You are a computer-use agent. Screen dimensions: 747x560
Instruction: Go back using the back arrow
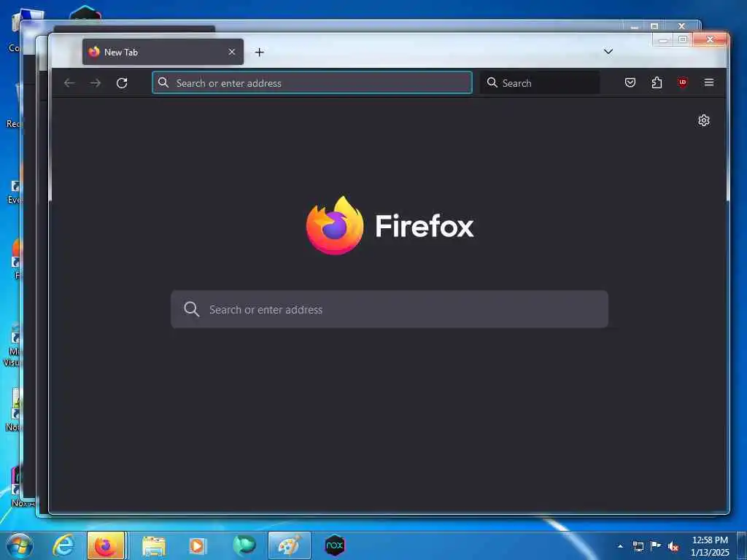click(x=69, y=83)
